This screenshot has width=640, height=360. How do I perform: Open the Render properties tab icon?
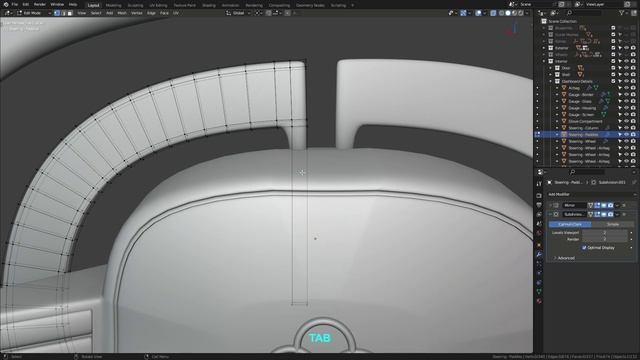pyautogui.click(x=539, y=196)
